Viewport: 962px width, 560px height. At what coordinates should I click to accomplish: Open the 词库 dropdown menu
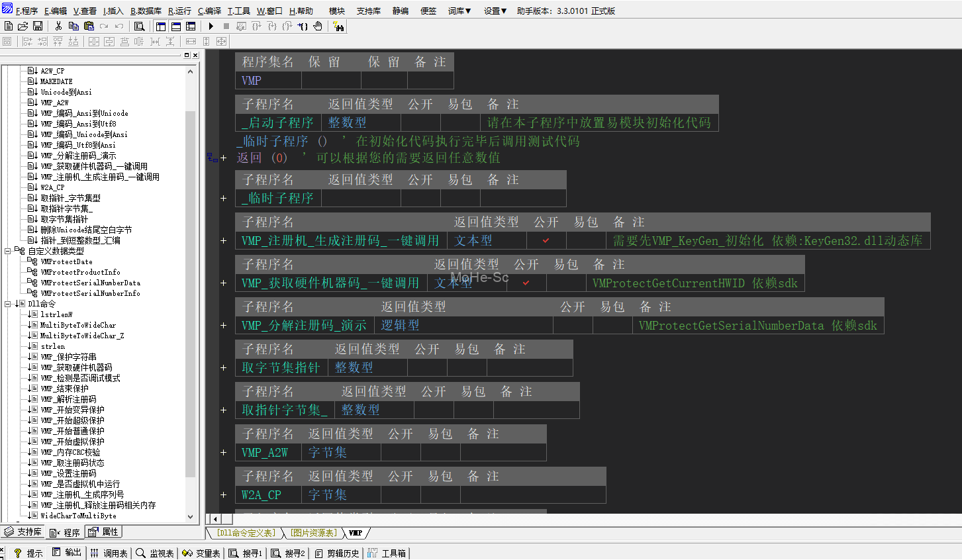pos(459,11)
